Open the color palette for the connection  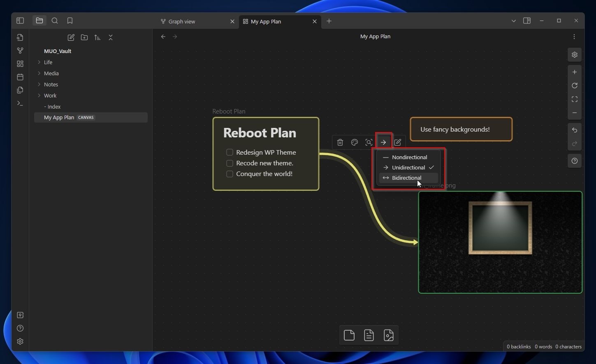coord(355,142)
